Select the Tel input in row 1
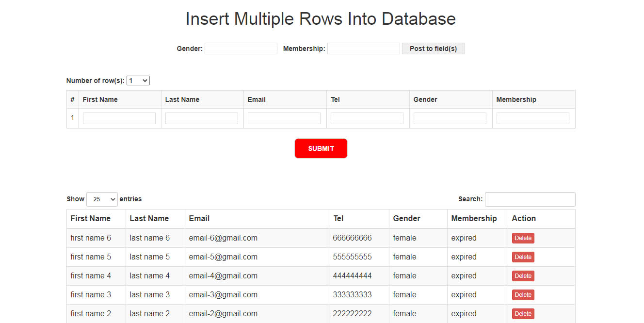This screenshot has width=644, height=323. [367, 118]
